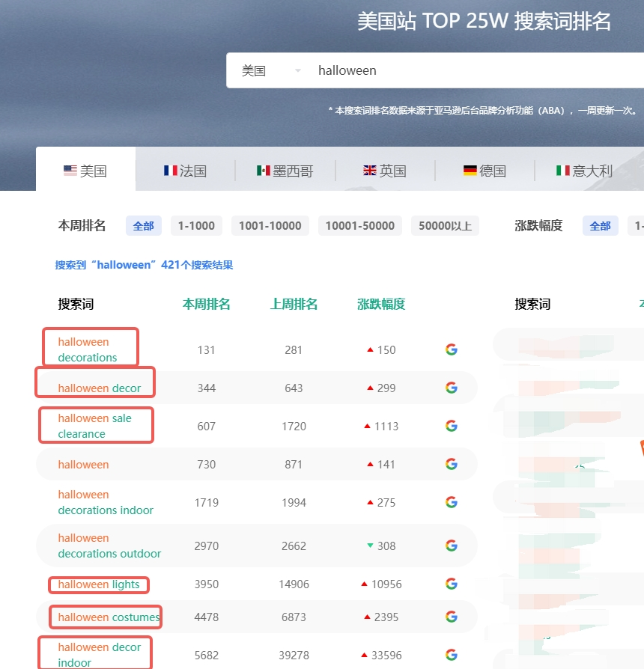644x669 pixels.
Task: Switch to the 法国 tab
Action: click(x=185, y=171)
